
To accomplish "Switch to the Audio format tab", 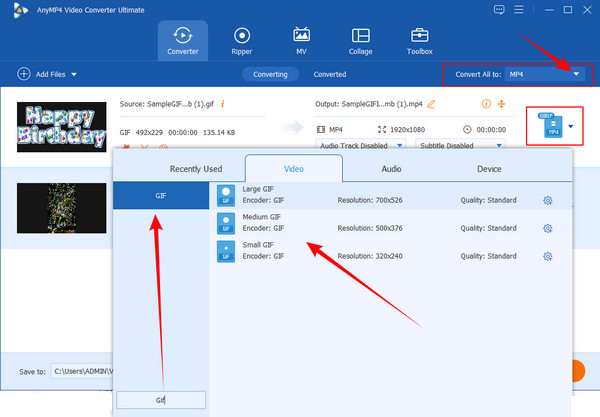I will [x=391, y=169].
